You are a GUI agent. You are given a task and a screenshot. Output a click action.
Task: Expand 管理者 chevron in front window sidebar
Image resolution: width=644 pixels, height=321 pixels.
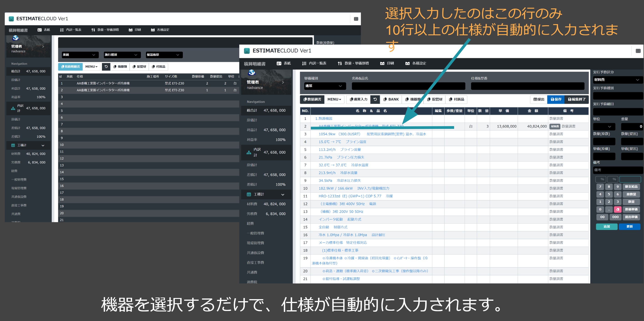coord(283,82)
